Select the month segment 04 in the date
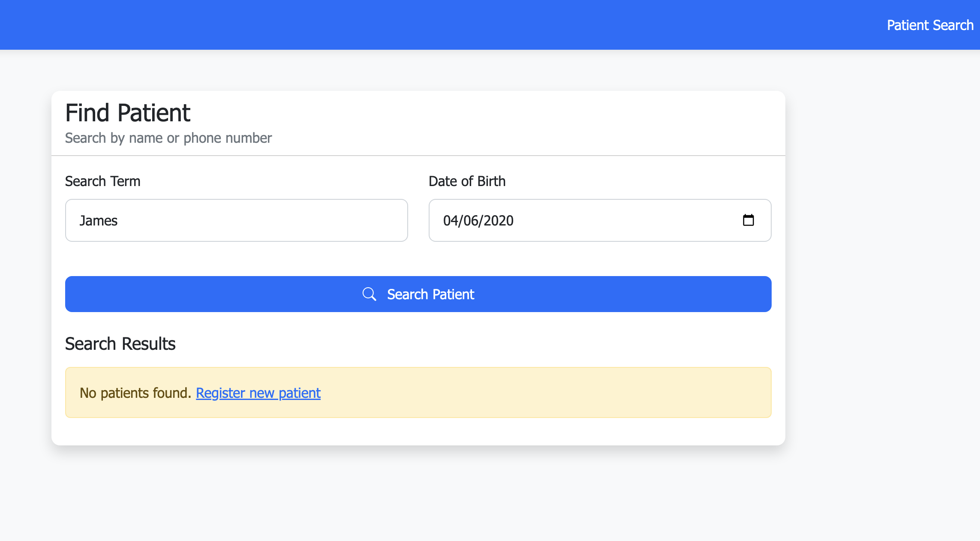This screenshot has height=541, width=980. 451,221
